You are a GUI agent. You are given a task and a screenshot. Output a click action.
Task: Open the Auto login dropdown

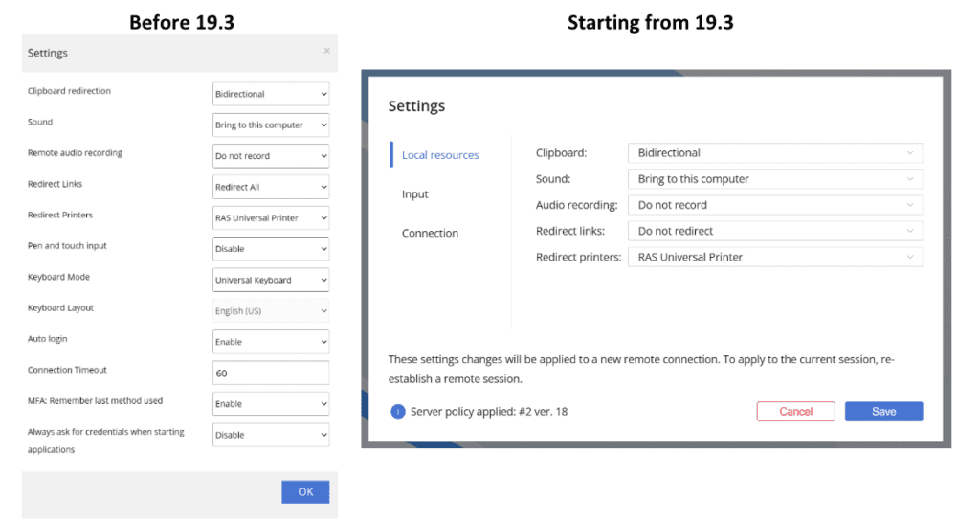coord(271,342)
